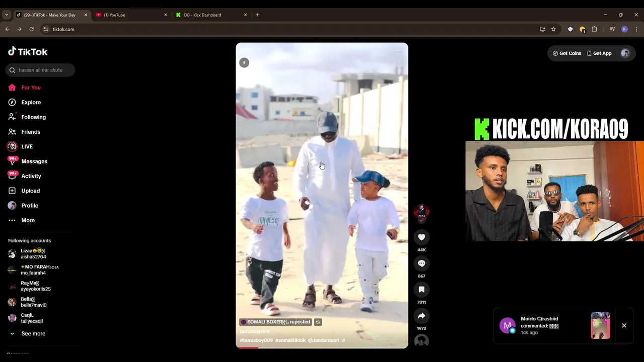644x362 pixels.
Task: Close the YouTube browser tab
Action: [x=166, y=15]
